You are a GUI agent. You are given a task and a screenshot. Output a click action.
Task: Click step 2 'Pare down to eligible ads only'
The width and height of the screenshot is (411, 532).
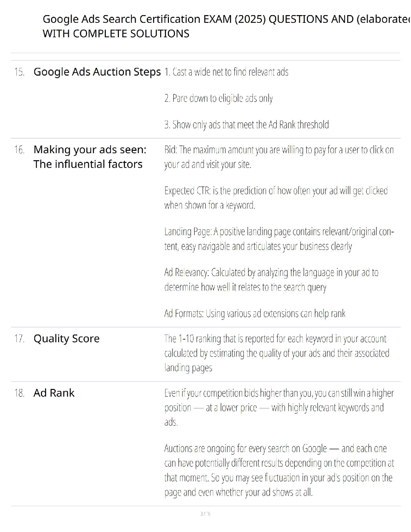pyautogui.click(x=219, y=98)
